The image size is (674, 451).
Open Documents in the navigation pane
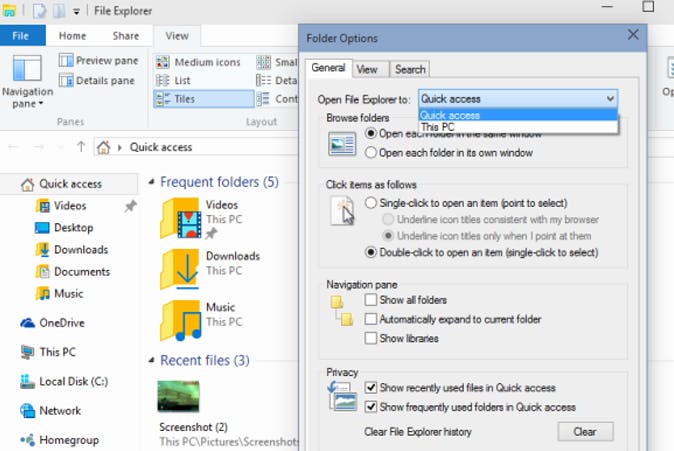coord(73,272)
